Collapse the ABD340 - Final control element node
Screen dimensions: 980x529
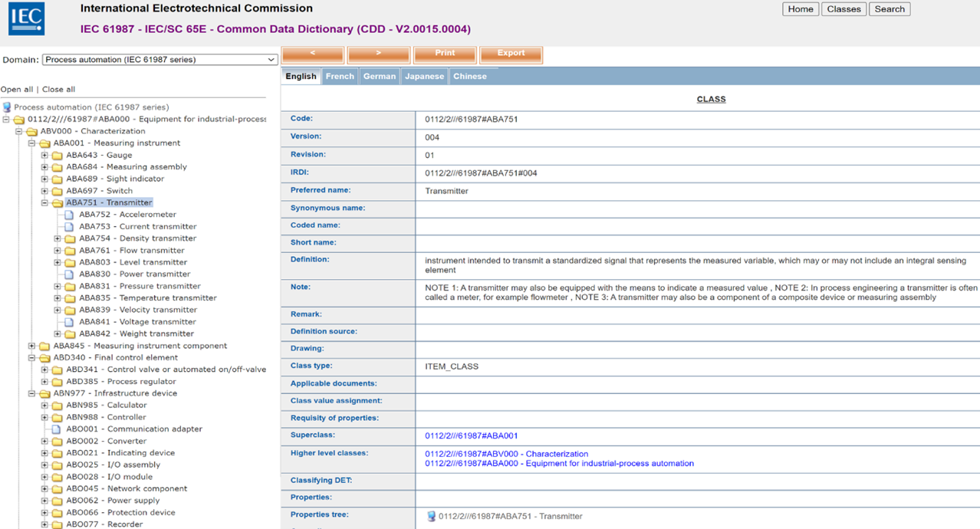pos(31,358)
